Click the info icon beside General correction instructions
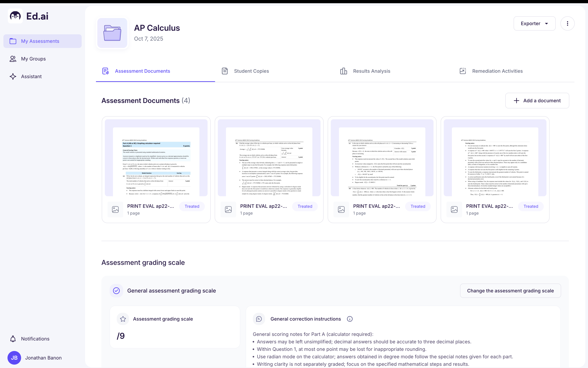588x368 pixels. (x=350, y=319)
